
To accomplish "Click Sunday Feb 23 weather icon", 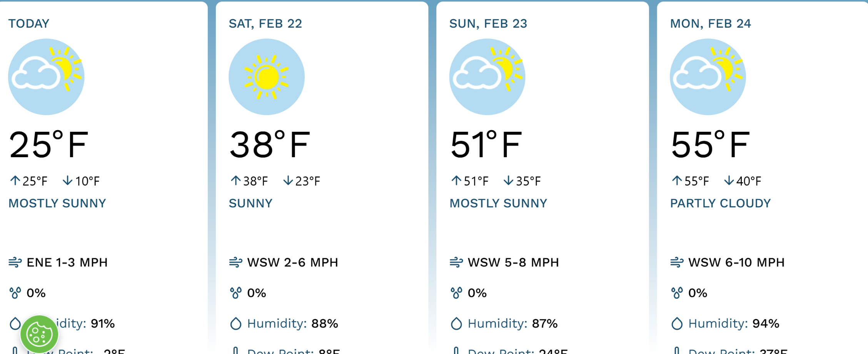I will [x=487, y=77].
